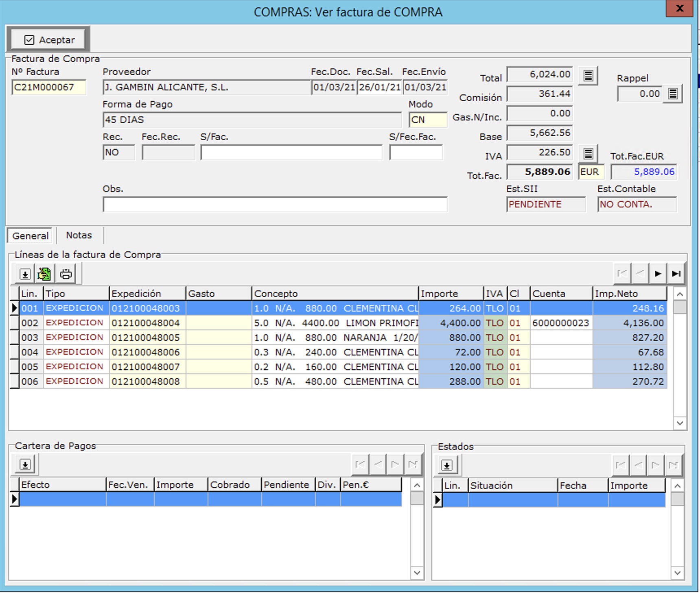Open the detail list icon beside IVA
The image size is (700, 593).
coord(588,154)
